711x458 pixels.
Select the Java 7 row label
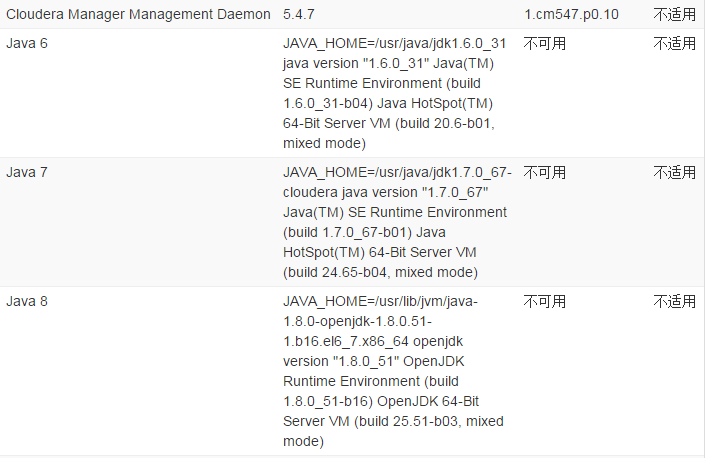coord(27,172)
